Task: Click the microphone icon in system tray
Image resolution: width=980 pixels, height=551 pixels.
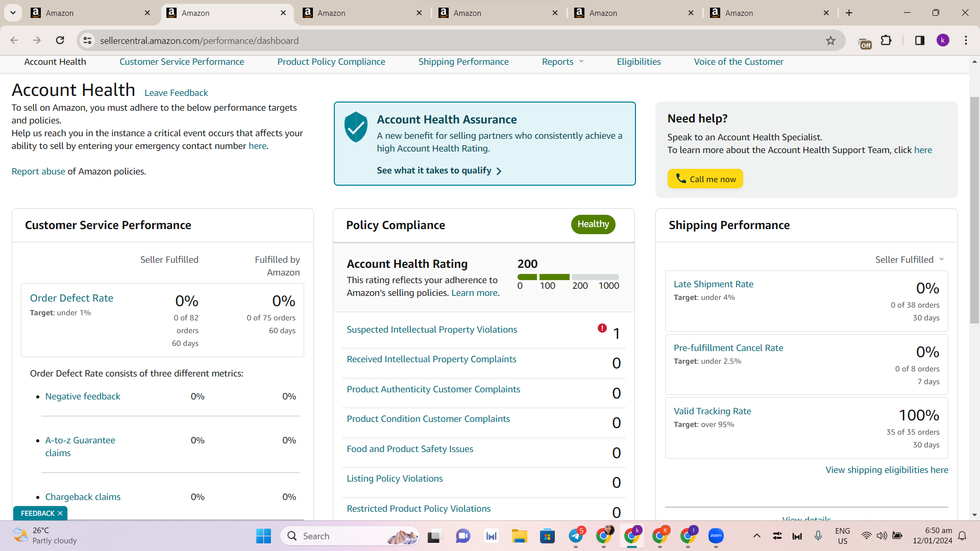Action: coord(818,536)
